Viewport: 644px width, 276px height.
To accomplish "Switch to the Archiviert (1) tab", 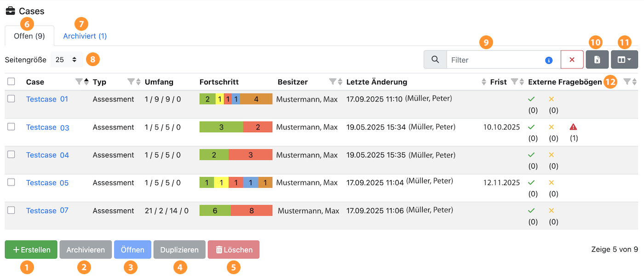I will 85,36.
